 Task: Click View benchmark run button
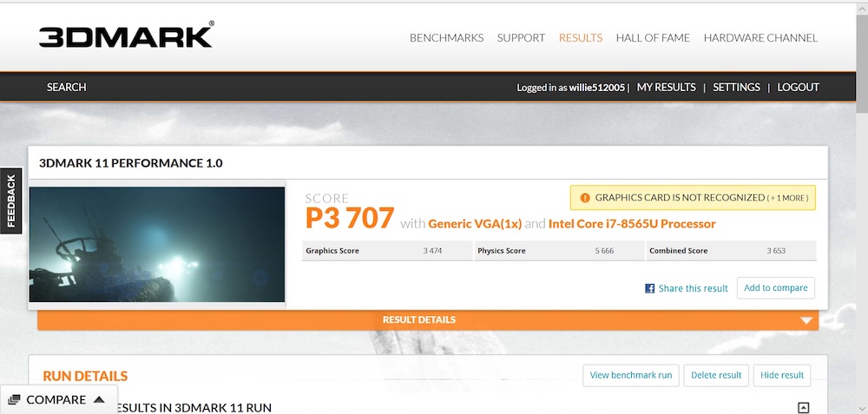(x=631, y=375)
